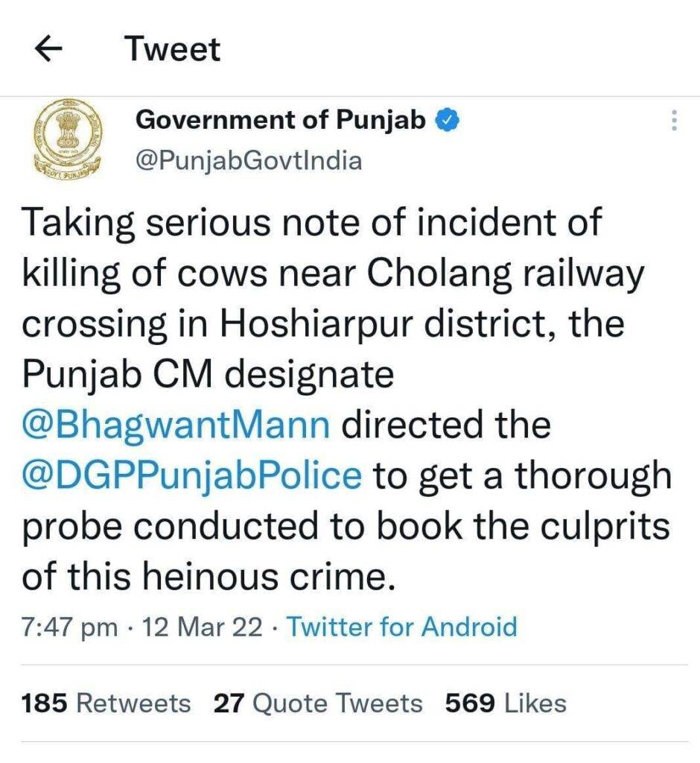Select the @PunjabGovtIndia handle

point(248,159)
